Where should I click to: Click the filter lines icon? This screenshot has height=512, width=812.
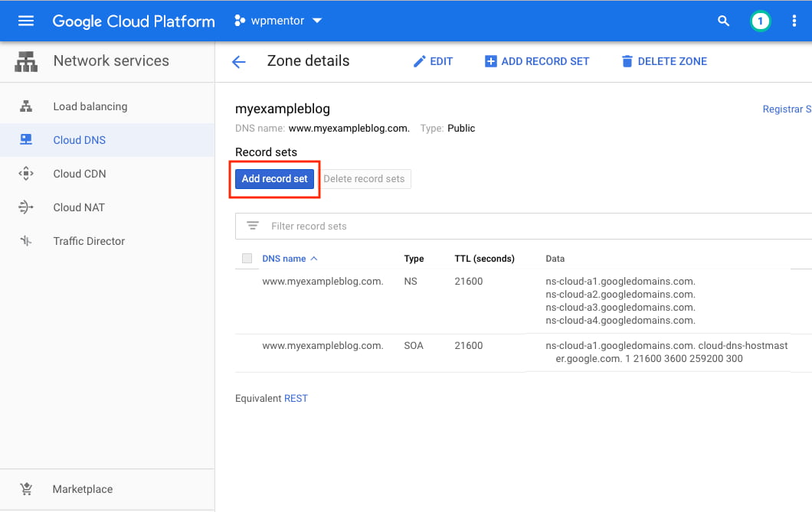[253, 226]
